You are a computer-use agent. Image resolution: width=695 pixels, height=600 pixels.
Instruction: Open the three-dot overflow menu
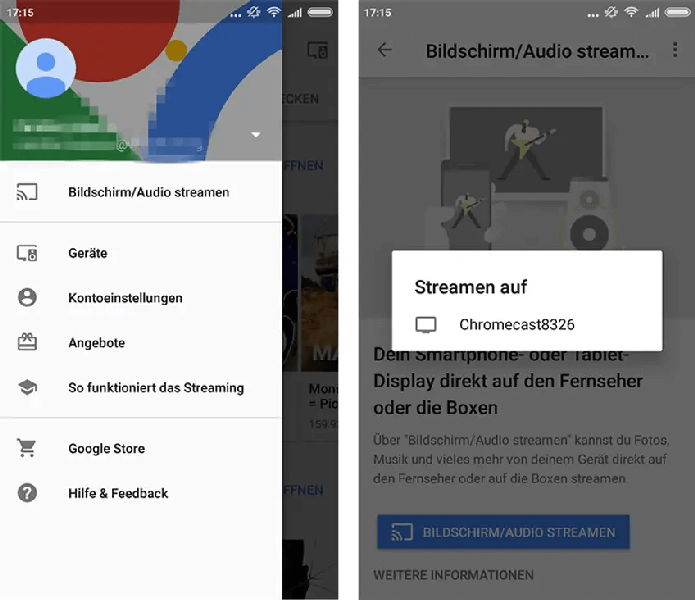[x=675, y=50]
